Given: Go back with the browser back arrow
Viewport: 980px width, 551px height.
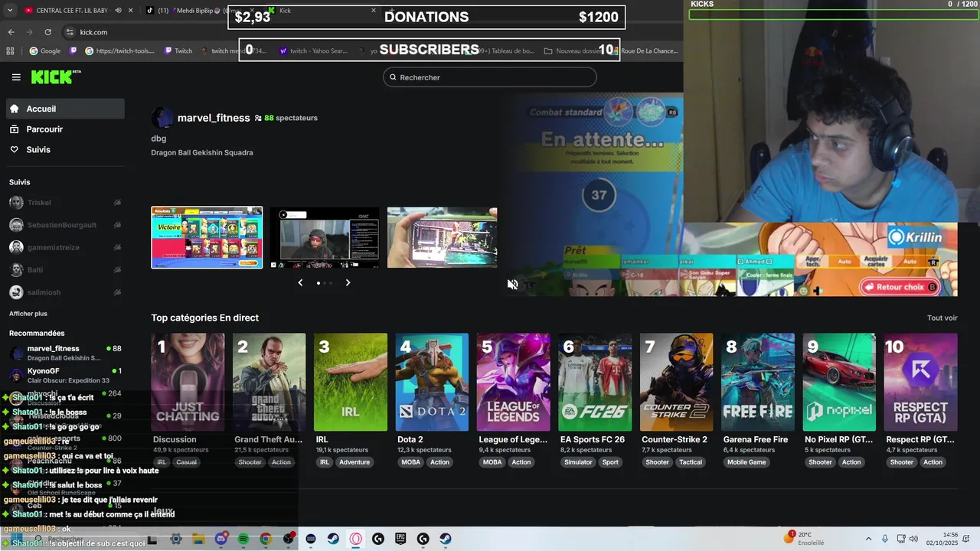Looking at the screenshot, I should (11, 32).
